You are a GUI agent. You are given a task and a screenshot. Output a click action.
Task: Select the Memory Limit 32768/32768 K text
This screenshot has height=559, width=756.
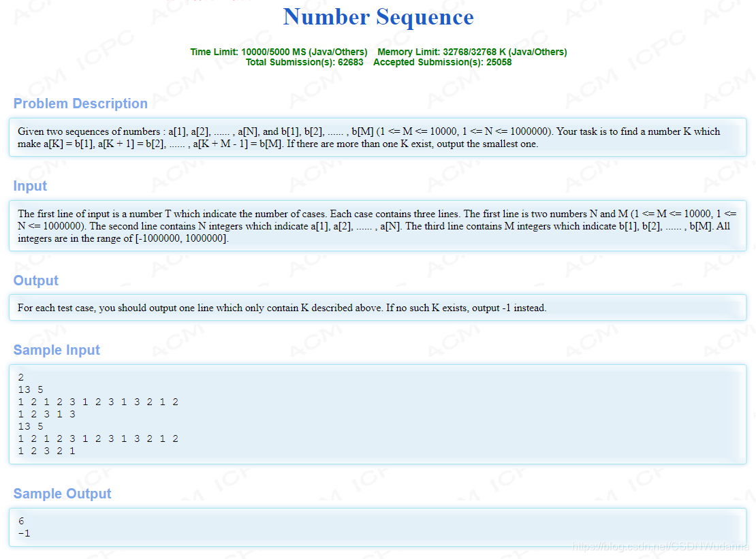point(472,52)
